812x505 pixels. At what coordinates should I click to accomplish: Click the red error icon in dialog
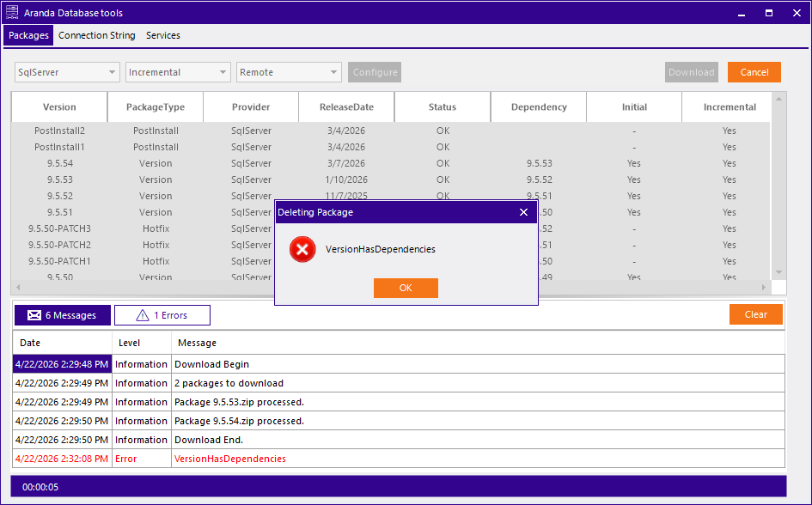(x=302, y=249)
